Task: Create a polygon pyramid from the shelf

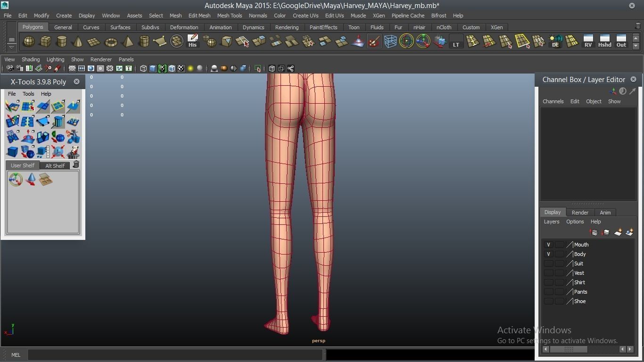Action: (x=127, y=41)
